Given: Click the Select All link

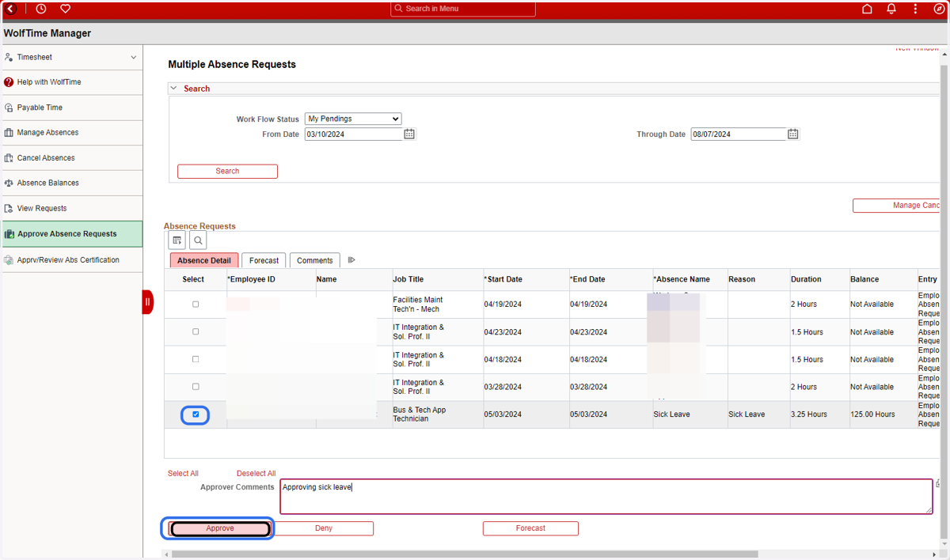Looking at the screenshot, I should click(x=183, y=474).
